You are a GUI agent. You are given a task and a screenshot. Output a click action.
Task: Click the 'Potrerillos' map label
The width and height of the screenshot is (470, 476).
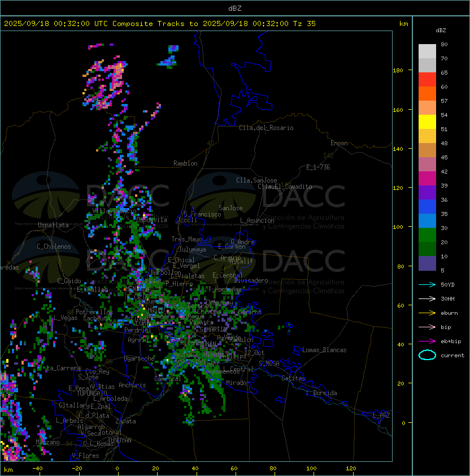point(94,312)
